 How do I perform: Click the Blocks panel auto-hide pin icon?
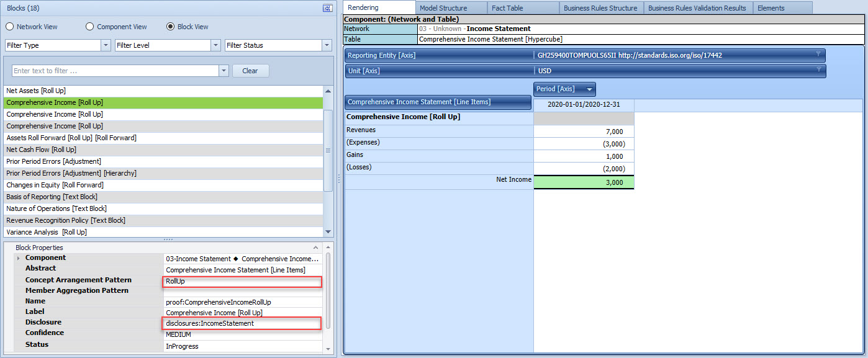(x=327, y=8)
